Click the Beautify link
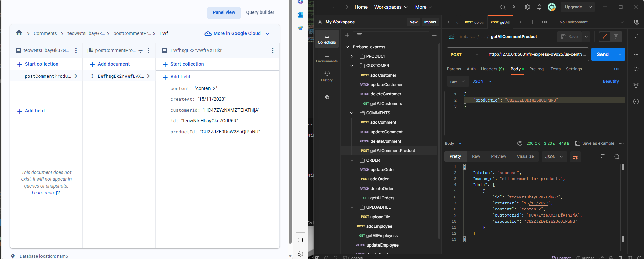Screen dimensions: 644x259 [611, 81]
